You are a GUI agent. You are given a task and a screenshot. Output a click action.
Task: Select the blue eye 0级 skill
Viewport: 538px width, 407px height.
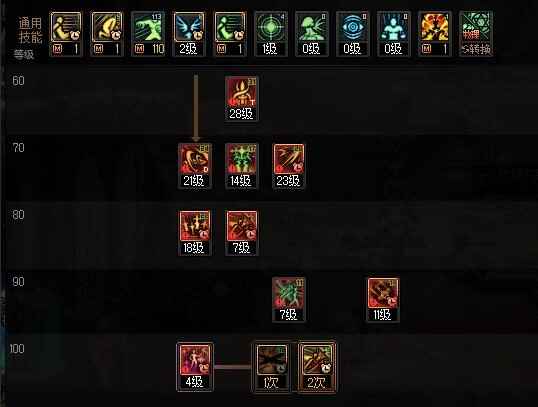[x=352, y=34]
